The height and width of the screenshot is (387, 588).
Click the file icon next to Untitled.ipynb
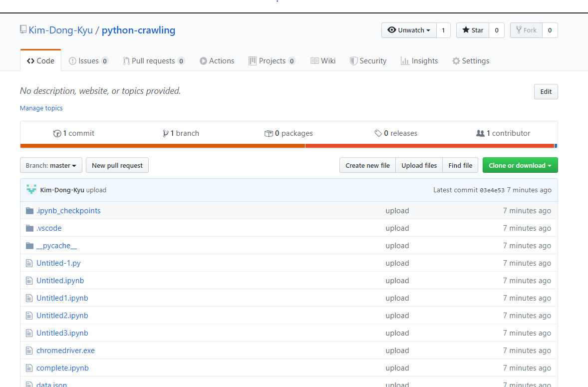pos(29,281)
